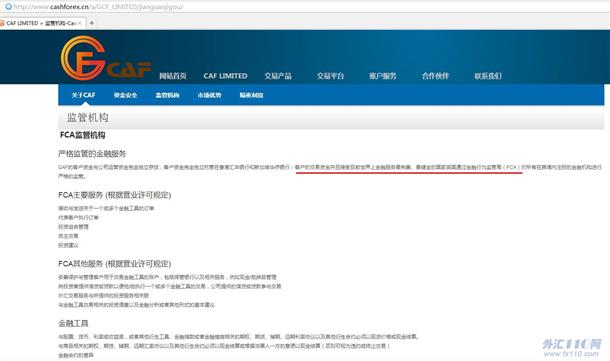Go to 网站首页 in the main navigation
Screen dimensions: 610x361
click(x=173, y=76)
